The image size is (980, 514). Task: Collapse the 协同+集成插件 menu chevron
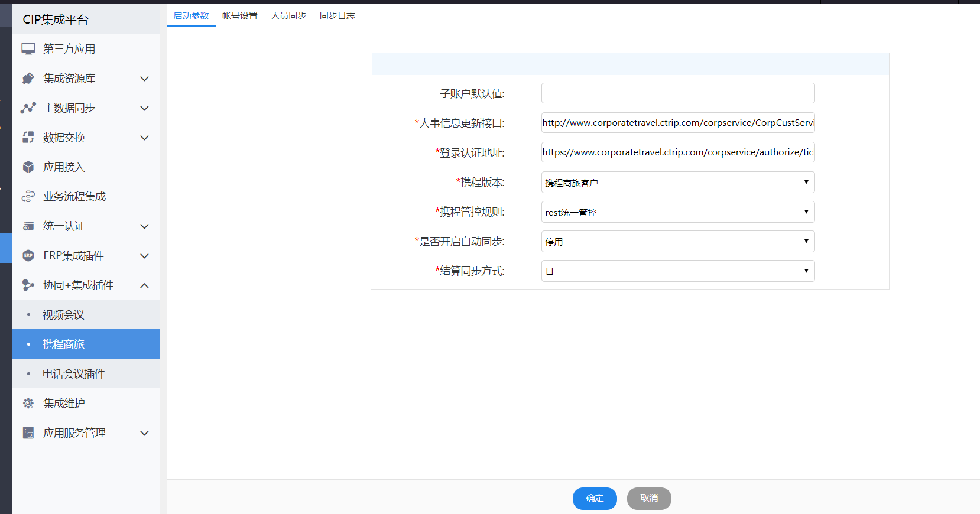pyautogui.click(x=144, y=285)
